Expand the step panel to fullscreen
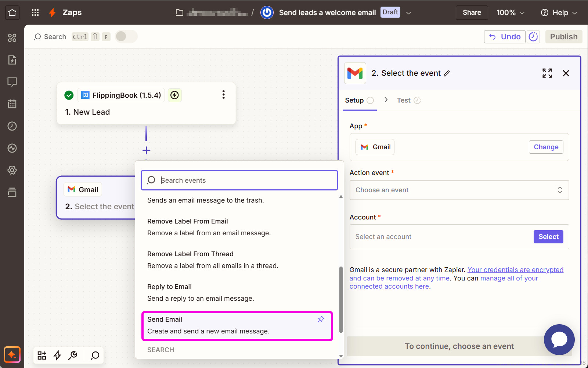Image resolution: width=588 pixels, height=368 pixels. click(547, 73)
